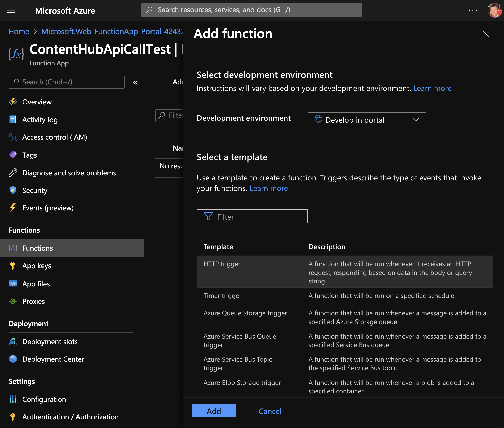Click the Deployment slots icon
Viewport: 504px width, 428px height.
click(13, 341)
